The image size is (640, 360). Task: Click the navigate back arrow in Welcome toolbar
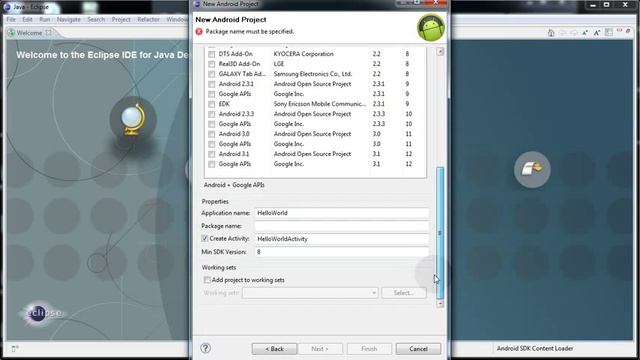pyautogui.click(x=562, y=33)
